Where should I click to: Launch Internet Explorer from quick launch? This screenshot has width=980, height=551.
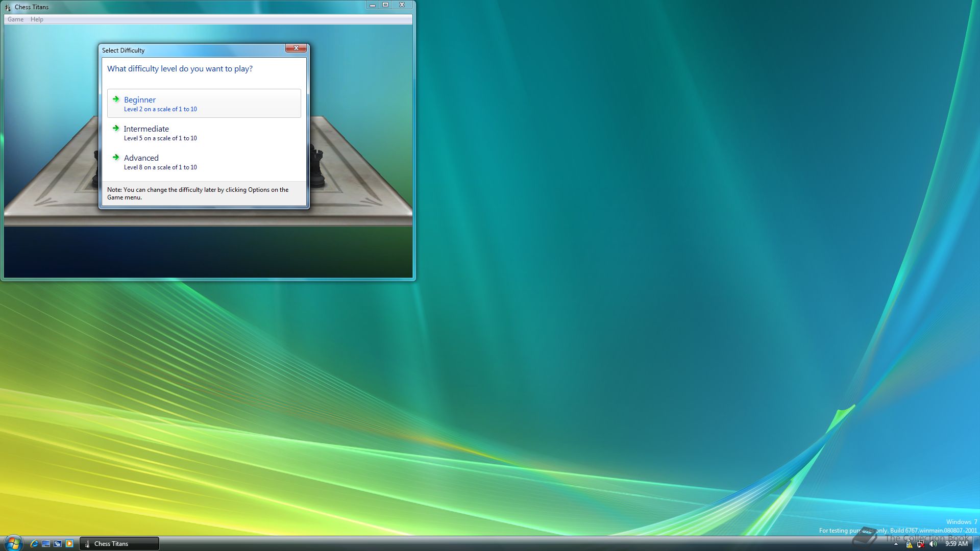pos(34,544)
